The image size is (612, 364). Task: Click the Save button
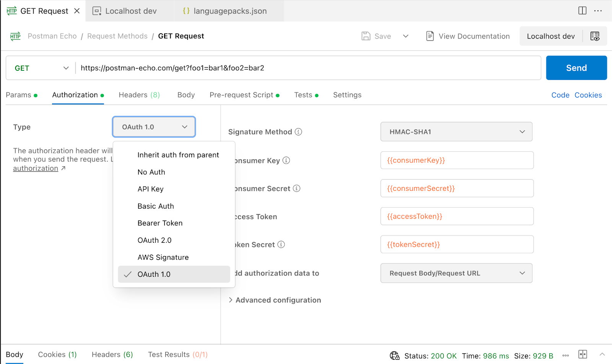point(376,36)
